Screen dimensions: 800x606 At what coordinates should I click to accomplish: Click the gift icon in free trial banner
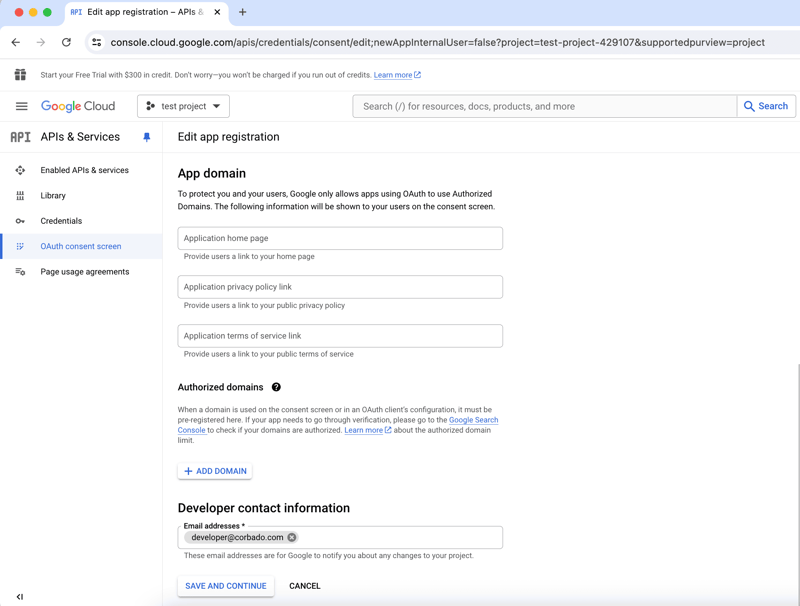20,74
